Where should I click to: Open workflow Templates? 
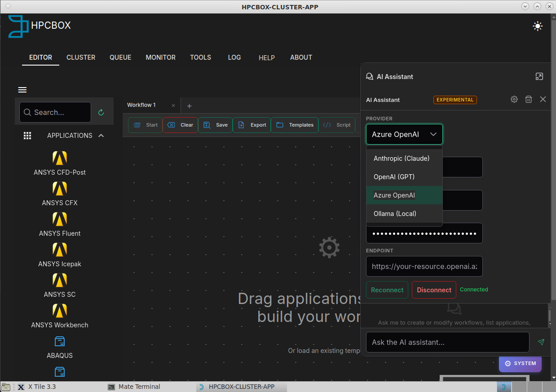(295, 125)
